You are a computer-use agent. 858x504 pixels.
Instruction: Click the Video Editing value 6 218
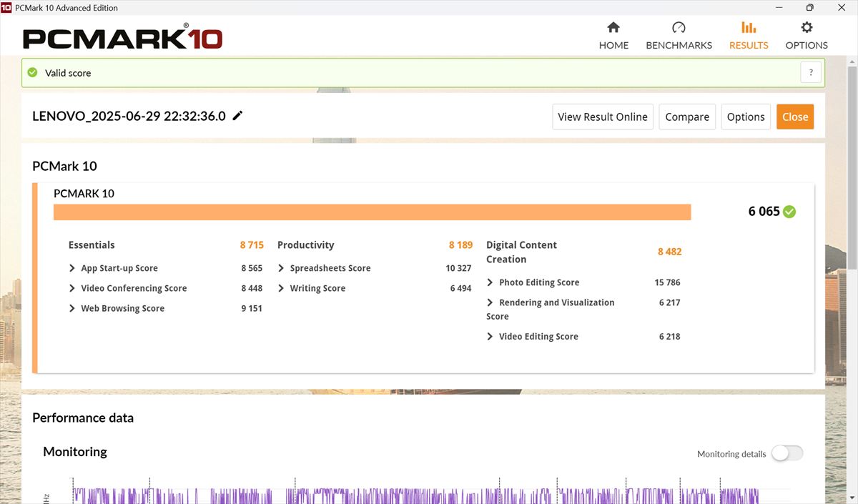pos(669,336)
